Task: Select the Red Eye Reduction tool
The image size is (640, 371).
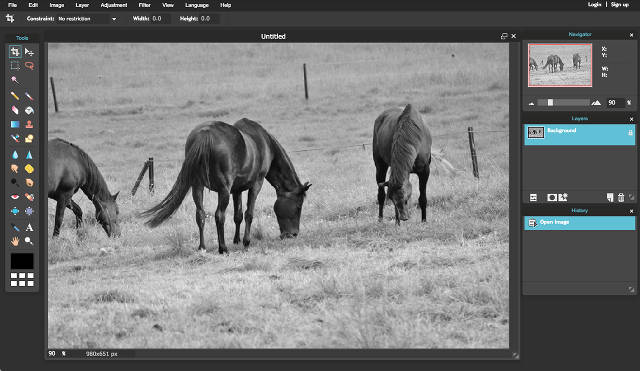Action: click(x=15, y=197)
